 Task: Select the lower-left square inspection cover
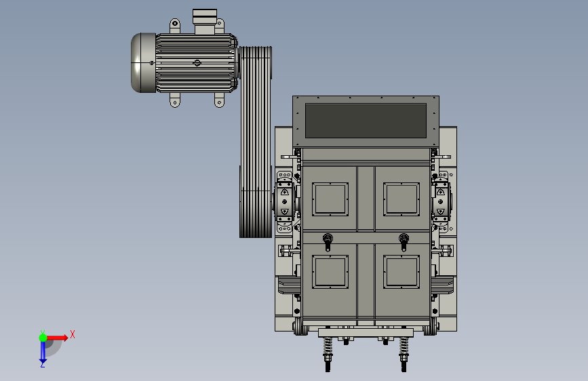pos(330,272)
